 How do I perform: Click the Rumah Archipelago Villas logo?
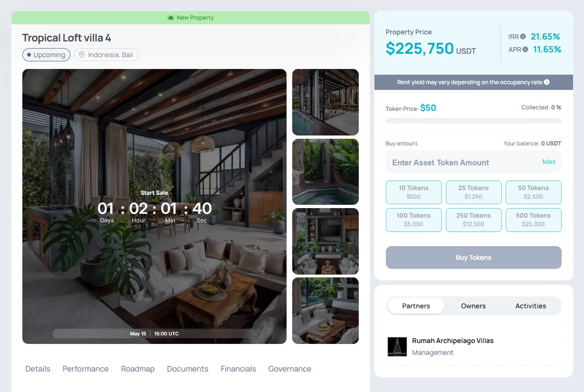(x=397, y=346)
